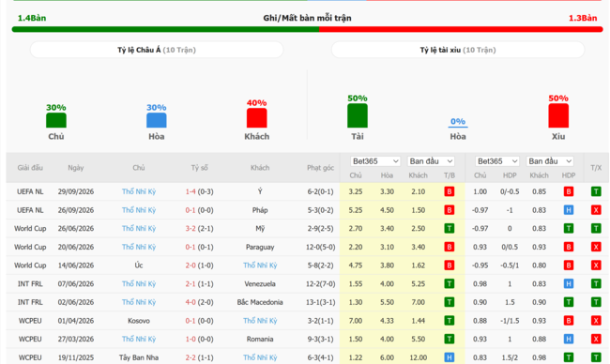Click the red X T/X badge in the Paraguay row
This screenshot has width=610, height=364.
(x=596, y=247)
